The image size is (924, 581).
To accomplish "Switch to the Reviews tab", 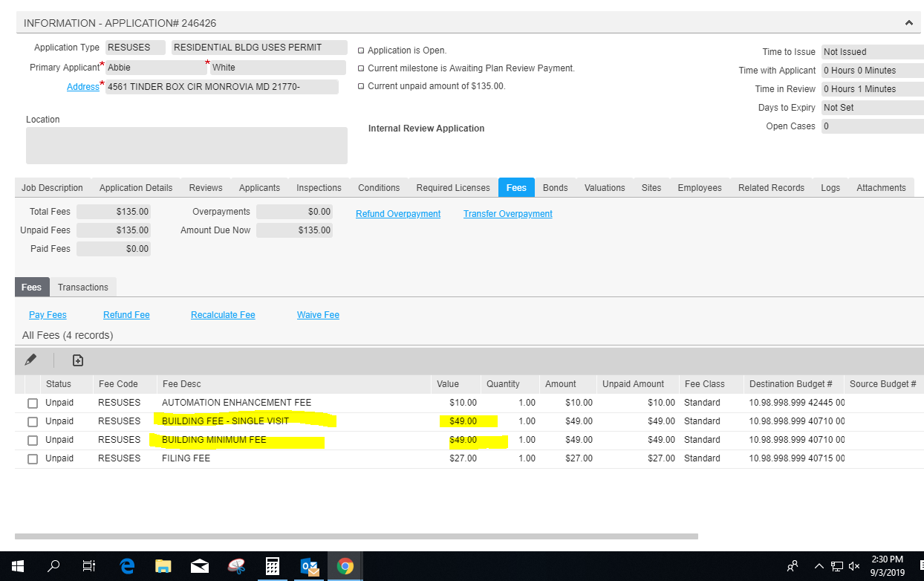I will [x=206, y=188].
